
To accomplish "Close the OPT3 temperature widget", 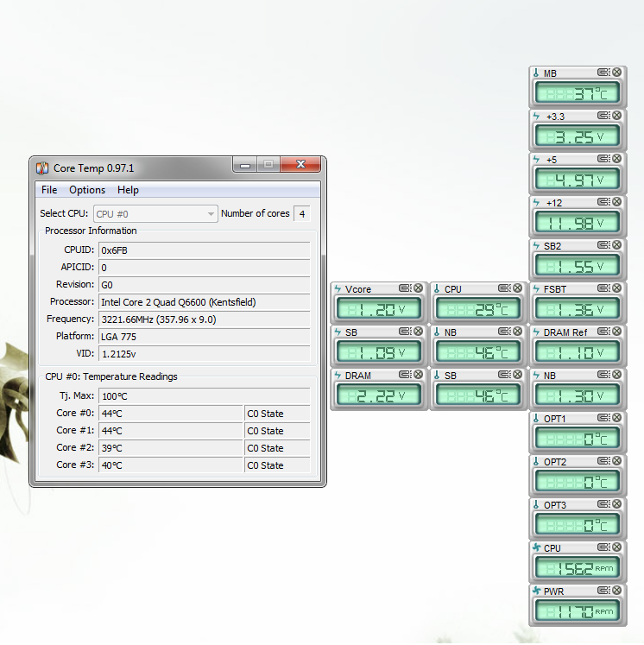I will tap(616, 504).
